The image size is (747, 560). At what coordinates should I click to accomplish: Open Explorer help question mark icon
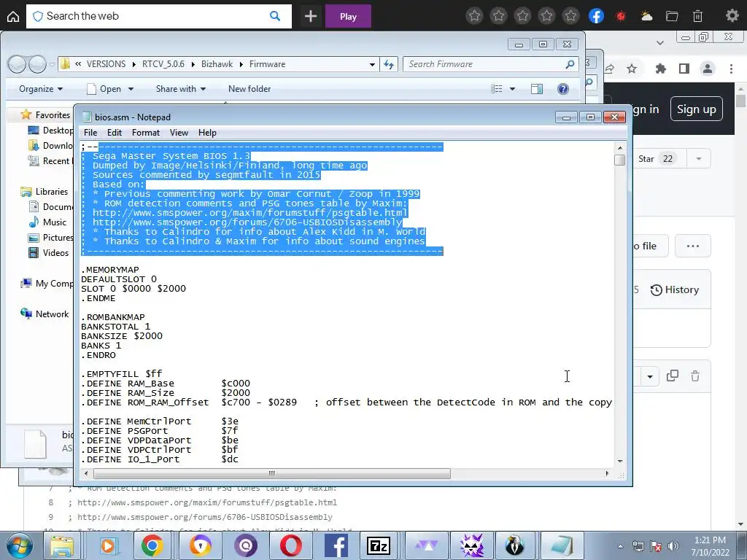(x=562, y=89)
